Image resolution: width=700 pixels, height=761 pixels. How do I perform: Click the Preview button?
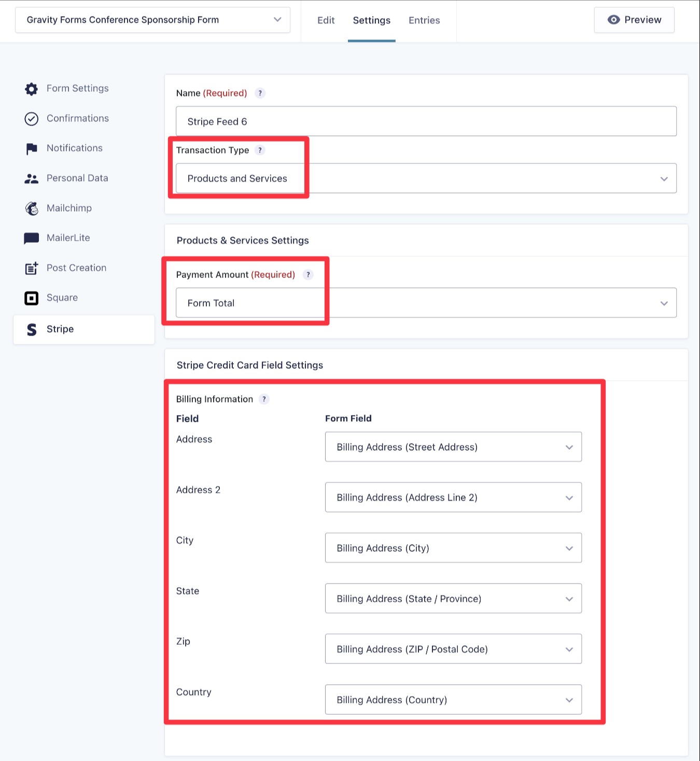tap(634, 20)
